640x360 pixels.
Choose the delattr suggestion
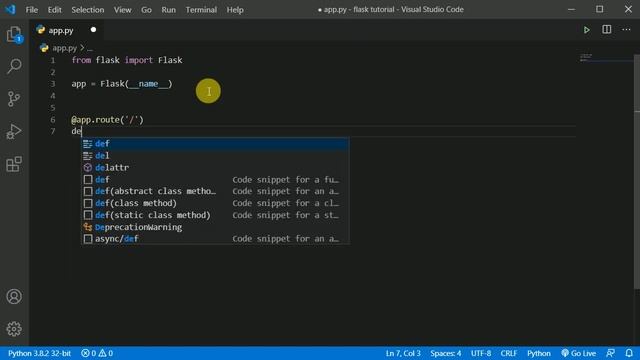click(215, 167)
